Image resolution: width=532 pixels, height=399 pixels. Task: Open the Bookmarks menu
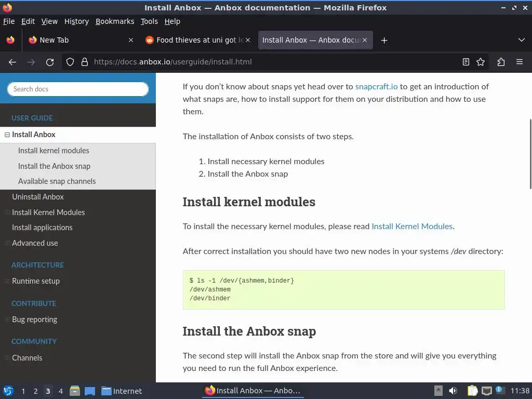(115, 21)
